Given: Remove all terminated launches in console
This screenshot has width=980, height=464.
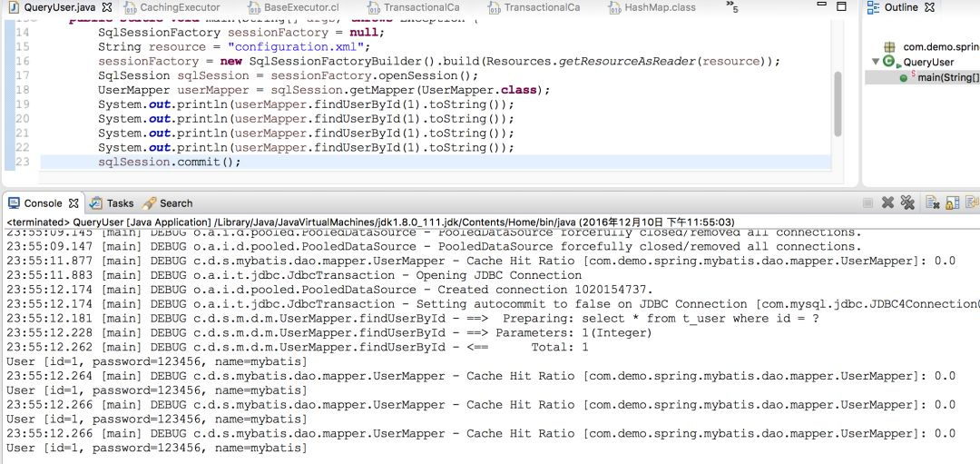Looking at the screenshot, I should pyautogui.click(x=907, y=202).
